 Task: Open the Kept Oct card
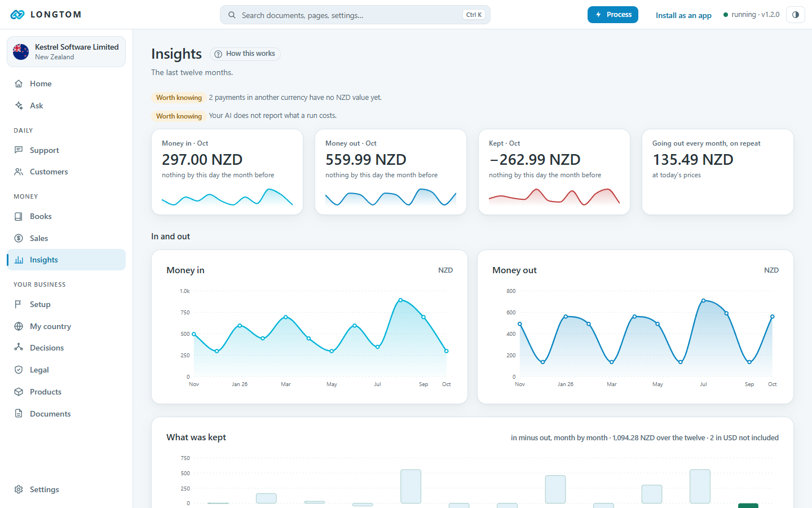554,172
